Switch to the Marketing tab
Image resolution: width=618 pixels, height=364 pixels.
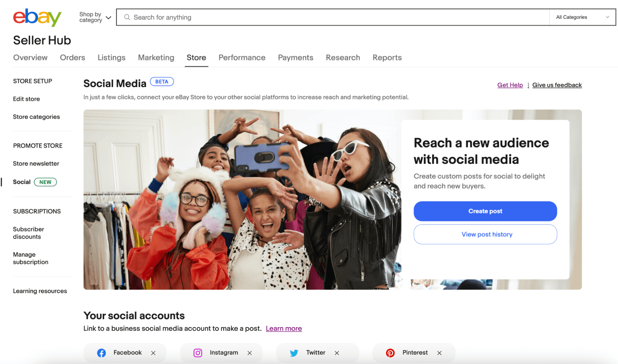click(156, 57)
